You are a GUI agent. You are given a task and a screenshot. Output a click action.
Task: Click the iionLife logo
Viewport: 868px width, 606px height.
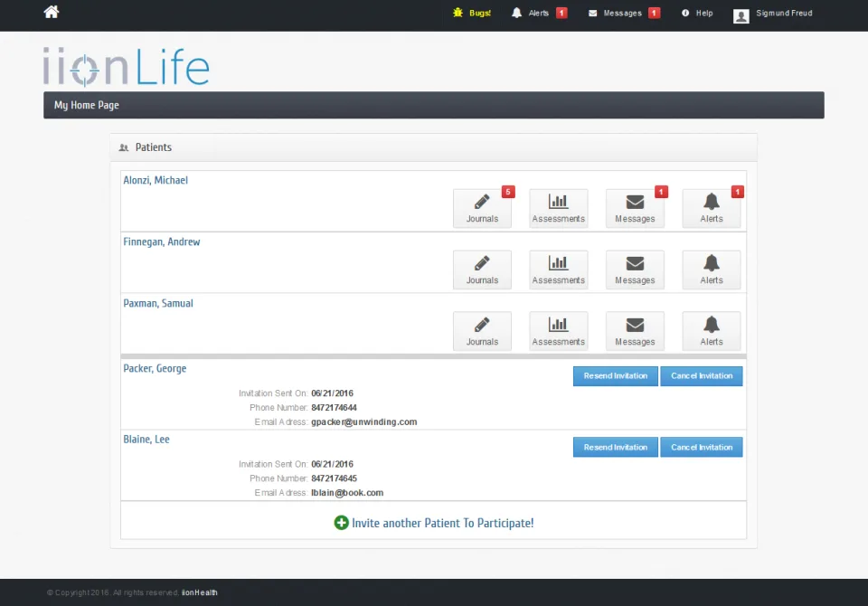pyautogui.click(x=127, y=67)
